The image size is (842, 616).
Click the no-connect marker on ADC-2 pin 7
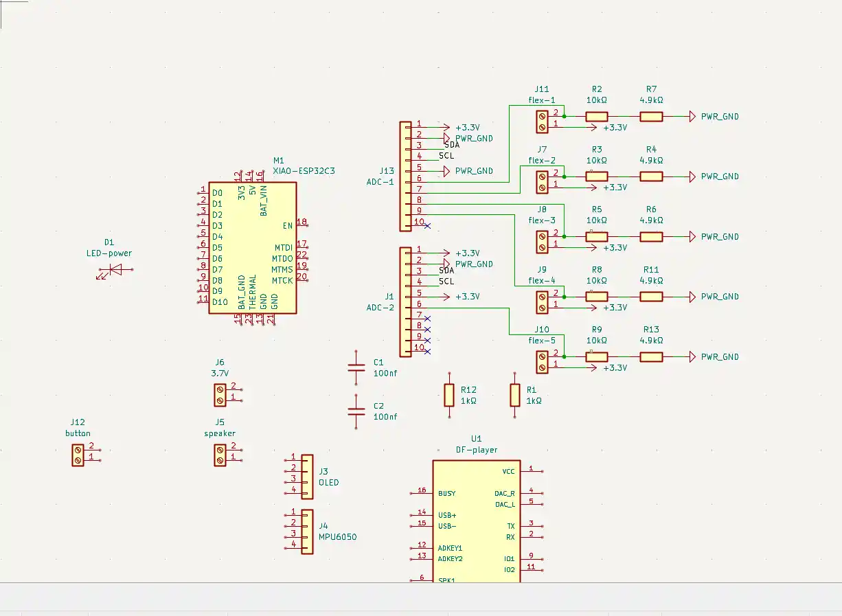(427, 319)
